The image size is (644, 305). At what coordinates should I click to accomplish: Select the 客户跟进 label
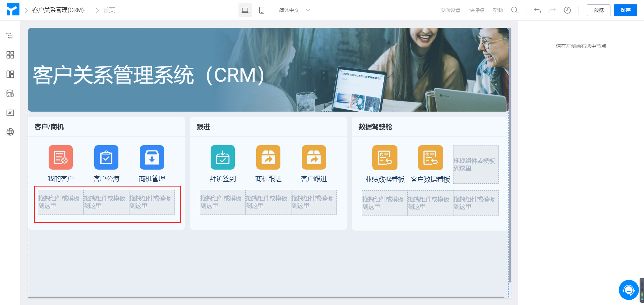click(x=314, y=179)
